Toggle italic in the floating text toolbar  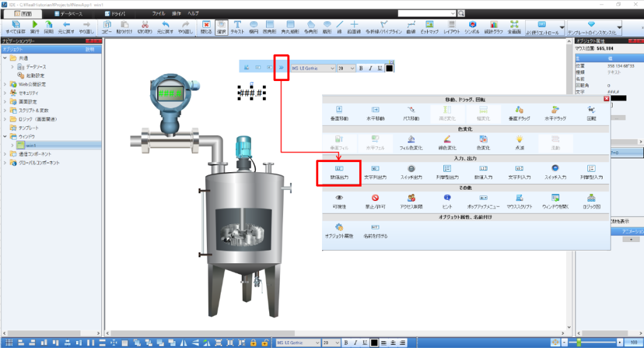370,68
